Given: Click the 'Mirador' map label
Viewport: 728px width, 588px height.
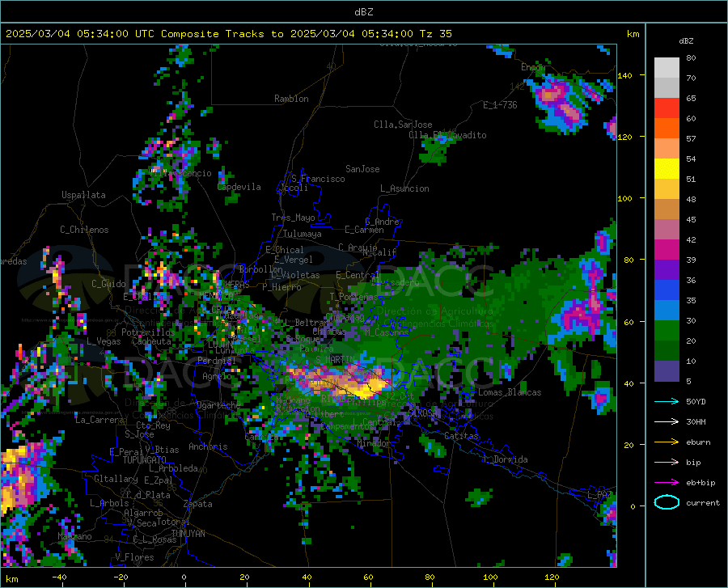Looking at the screenshot, I should 374,443.
